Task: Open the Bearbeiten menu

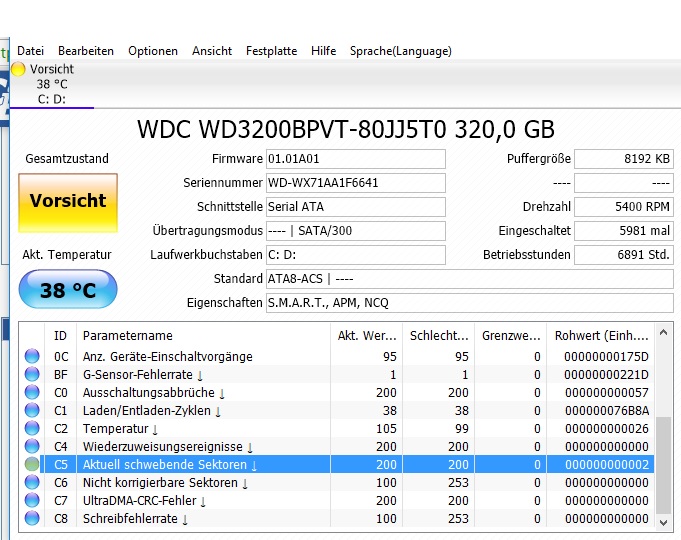Action: (x=86, y=51)
